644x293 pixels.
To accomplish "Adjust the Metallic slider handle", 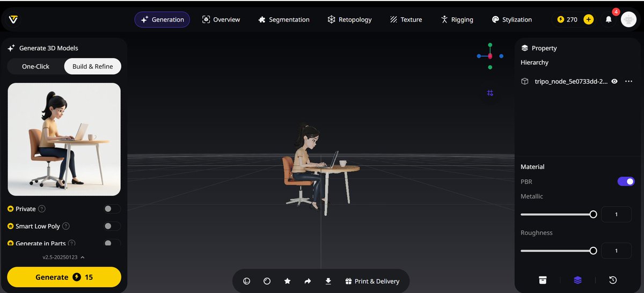I will [593, 214].
